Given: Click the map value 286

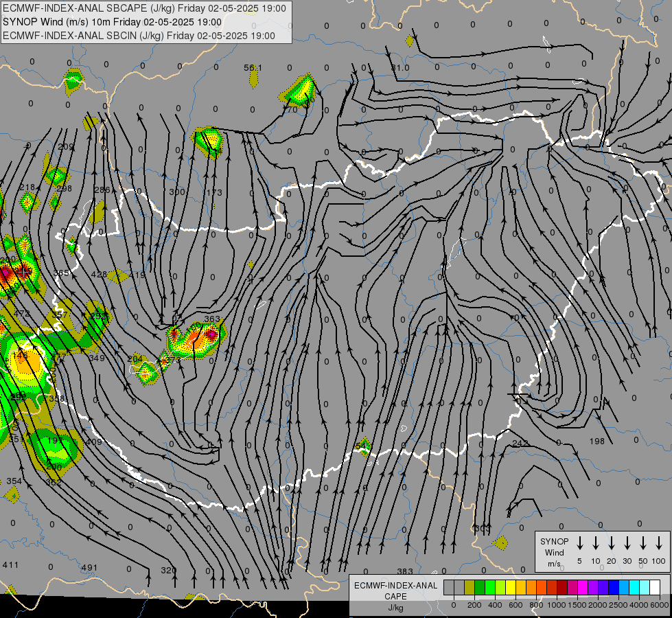Looking at the screenshot, I should click(102, 190).
